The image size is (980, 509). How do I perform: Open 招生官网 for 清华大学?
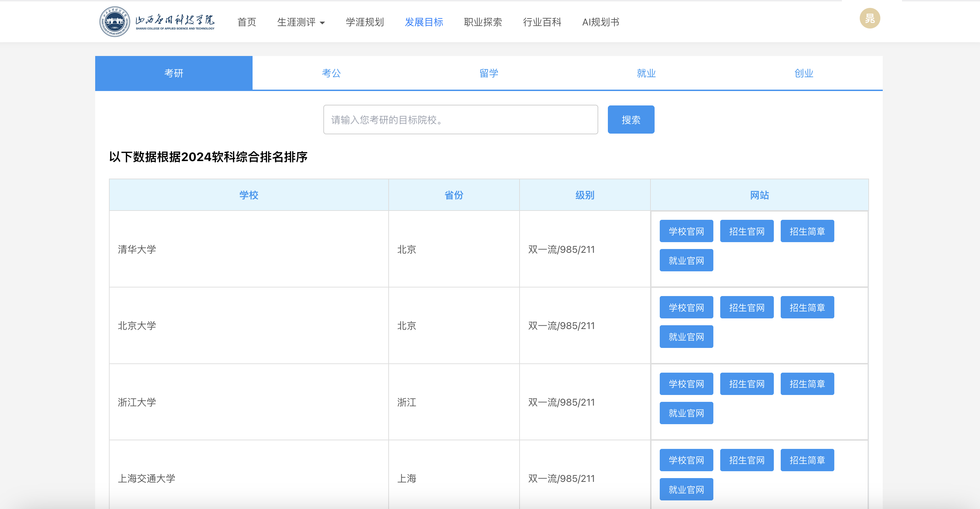coord(747,231)
